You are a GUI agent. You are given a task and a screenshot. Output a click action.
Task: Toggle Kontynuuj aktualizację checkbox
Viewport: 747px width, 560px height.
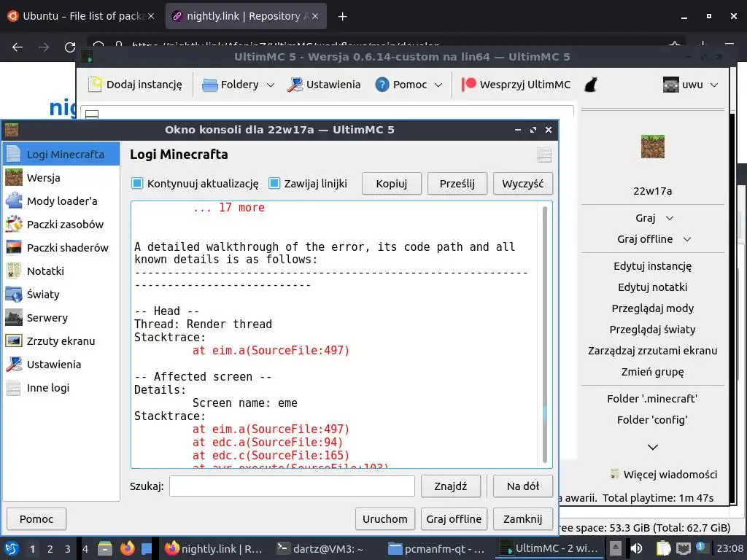(137, 183)
